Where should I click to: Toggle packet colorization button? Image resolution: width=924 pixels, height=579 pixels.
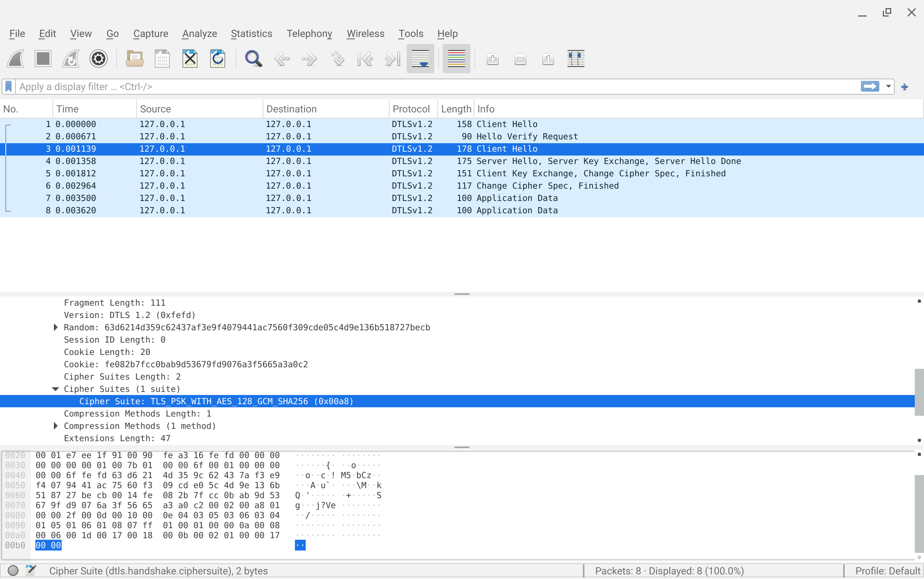tap(456, 59)
